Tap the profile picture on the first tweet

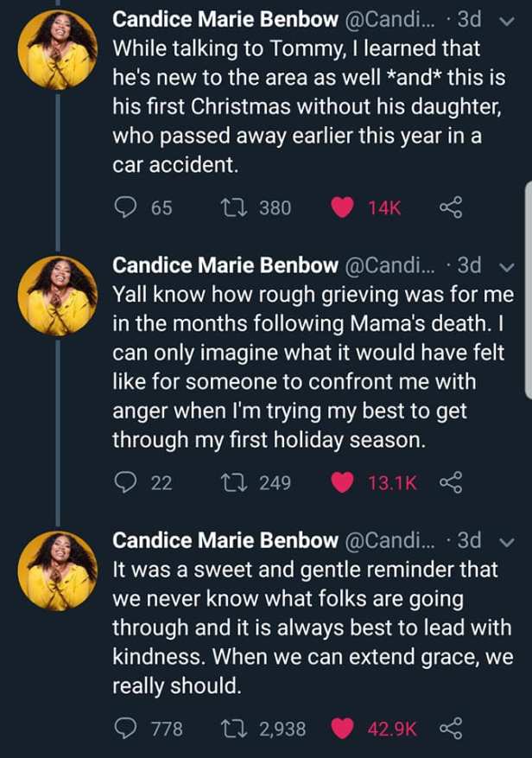click(x=57, y=49)
